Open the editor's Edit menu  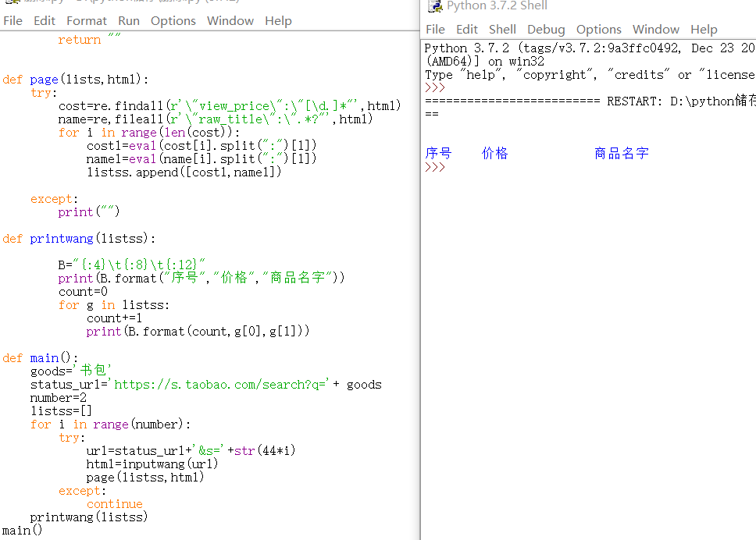click(45, 21)
